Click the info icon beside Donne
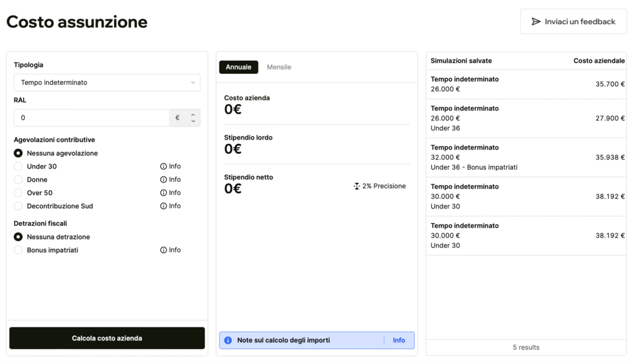Image resolution: width=635 pixels, height=364 pixels. pos(164,180)
